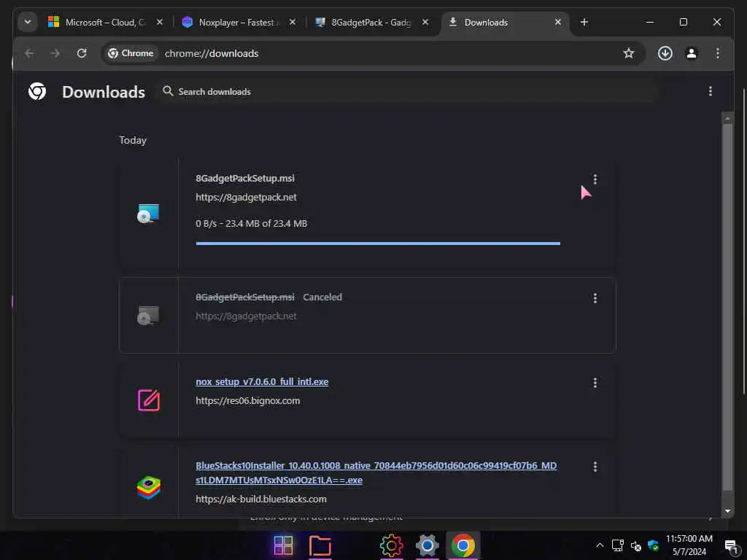
Task: Click the "Canceled" status label
Action: tap(322, 297)
